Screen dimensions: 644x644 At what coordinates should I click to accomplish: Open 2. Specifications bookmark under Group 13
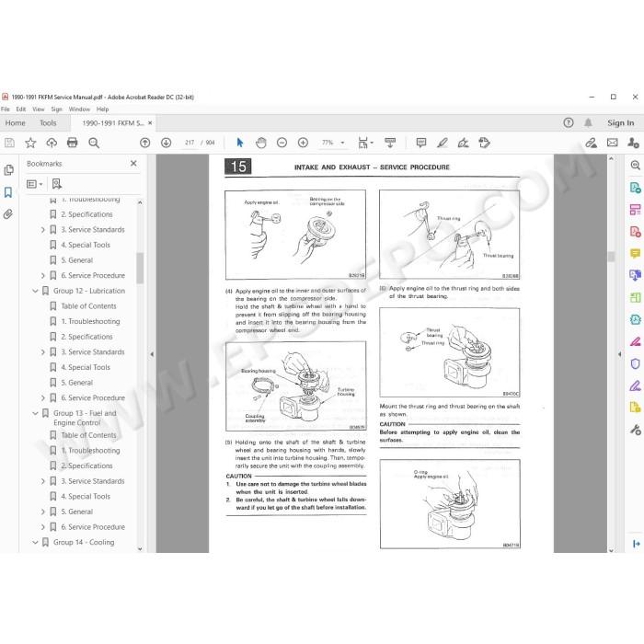86,466
